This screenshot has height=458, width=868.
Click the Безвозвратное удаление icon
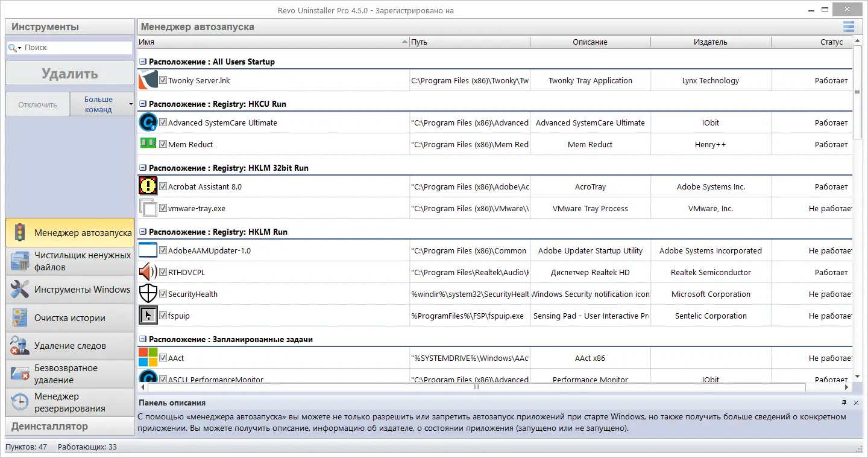20,374
